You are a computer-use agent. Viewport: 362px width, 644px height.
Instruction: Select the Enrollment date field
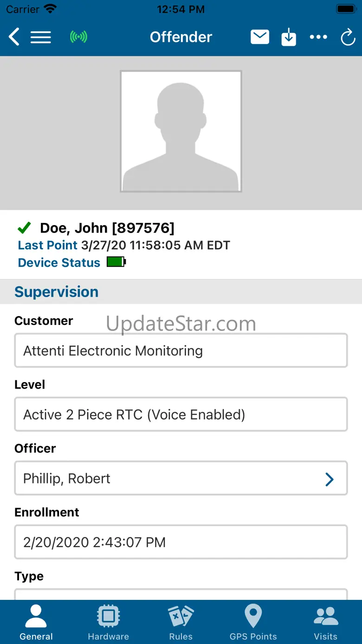(x=181, y=542)
